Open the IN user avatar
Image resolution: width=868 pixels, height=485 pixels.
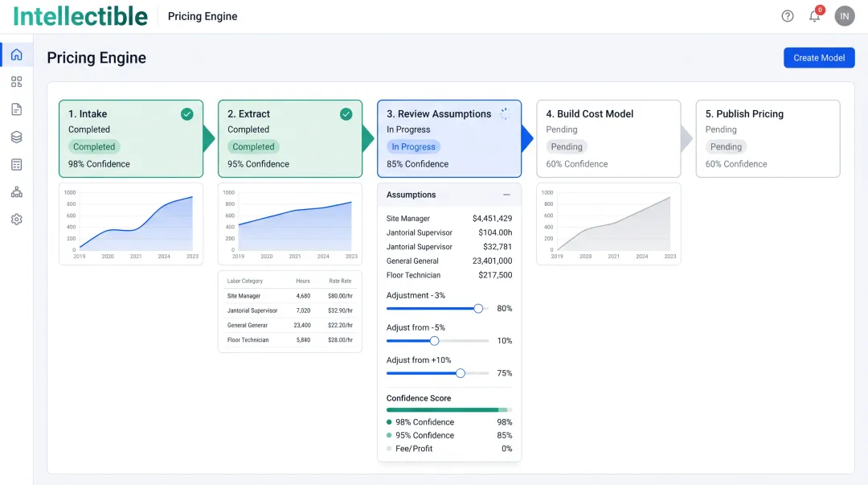tap(844, 16)
